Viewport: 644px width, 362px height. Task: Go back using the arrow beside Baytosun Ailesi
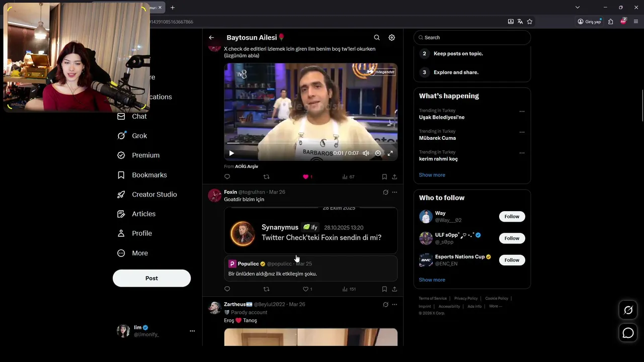point(211,38)
